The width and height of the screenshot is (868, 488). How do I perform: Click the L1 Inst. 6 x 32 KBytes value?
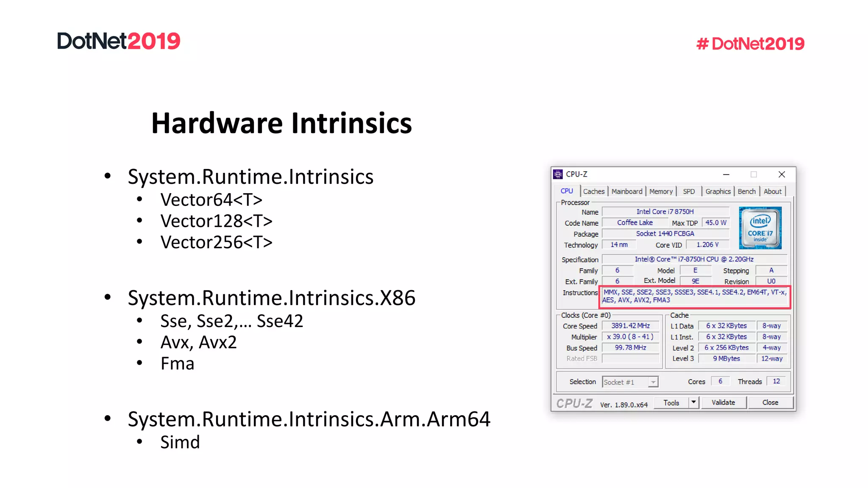click(x=726, y=337)
